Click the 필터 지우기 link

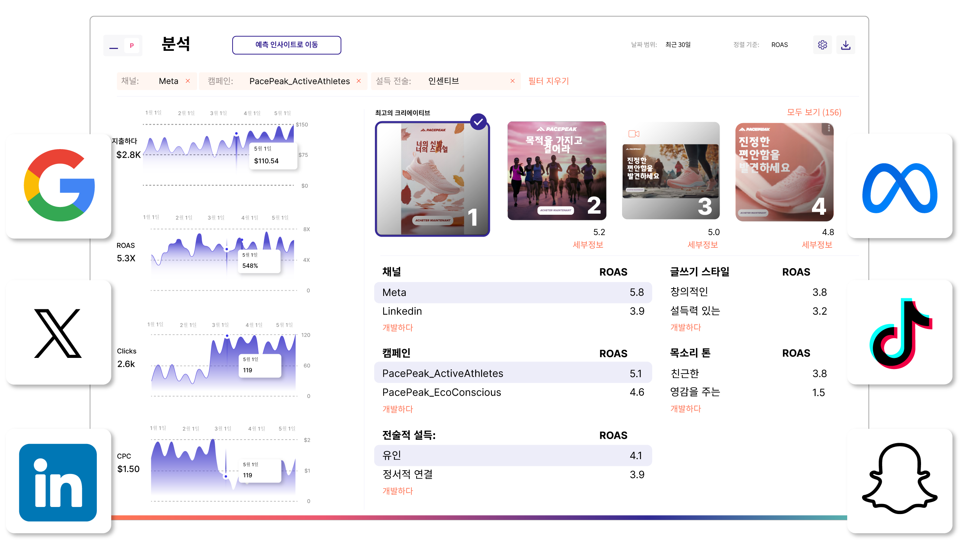pyautogui.click(x=548, y=81)
